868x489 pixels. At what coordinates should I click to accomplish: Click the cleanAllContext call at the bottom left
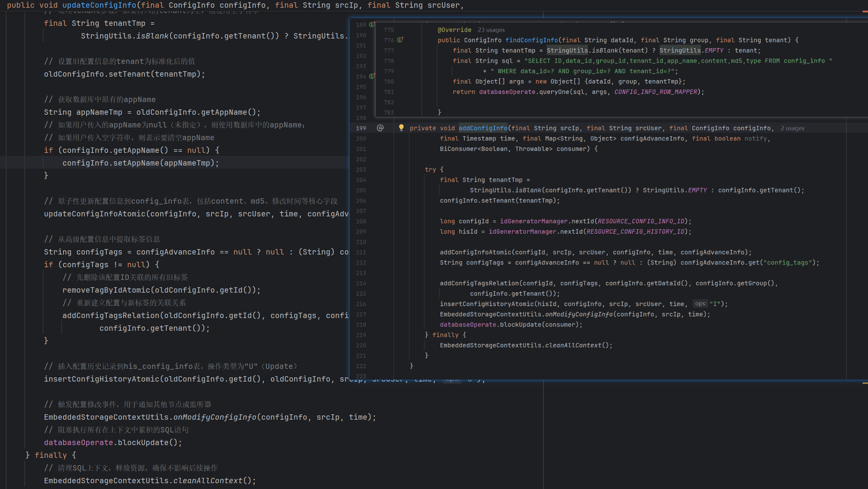click(208, 481)
